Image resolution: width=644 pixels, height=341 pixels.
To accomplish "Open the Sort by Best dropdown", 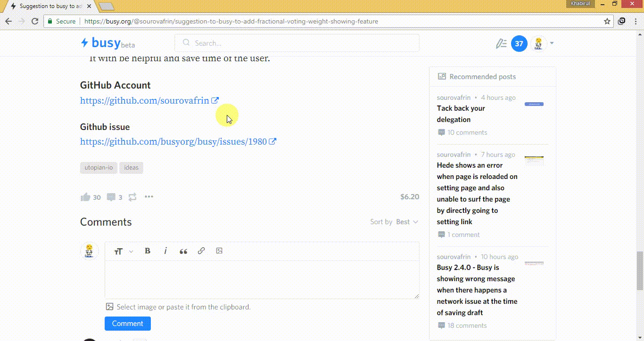I will [x=394, y=222].
